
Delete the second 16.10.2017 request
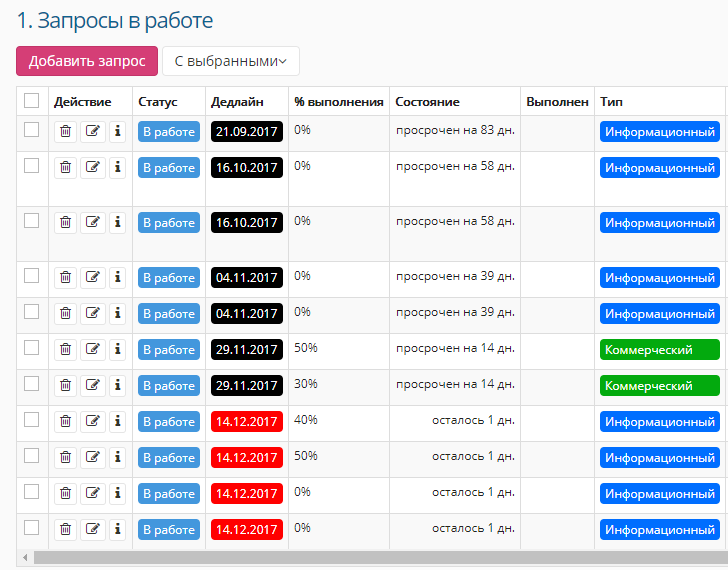coord(65,223)
